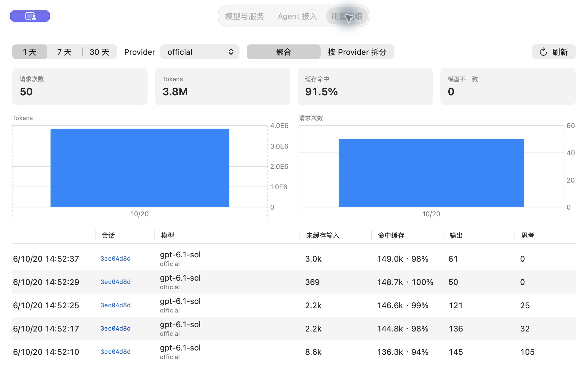Open session 3ec04d8d in the 14:52:17 row
The height and width of the screenshot is (375, 588).
click(115, 328)
